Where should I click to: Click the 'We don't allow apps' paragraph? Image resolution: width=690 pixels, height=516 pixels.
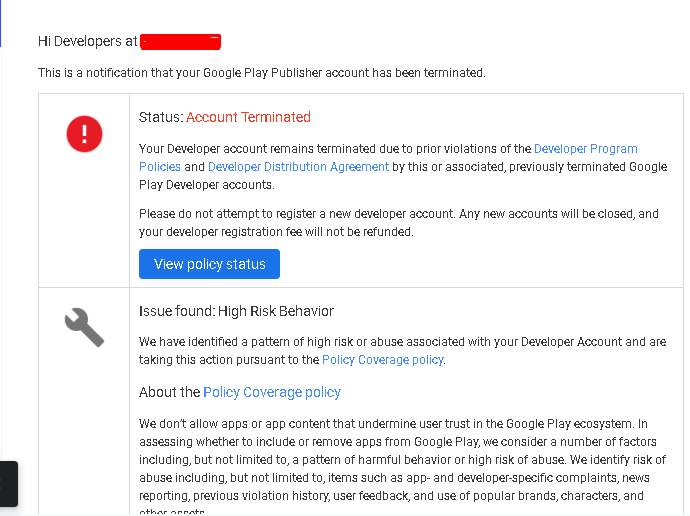click(x=402, y=466)
